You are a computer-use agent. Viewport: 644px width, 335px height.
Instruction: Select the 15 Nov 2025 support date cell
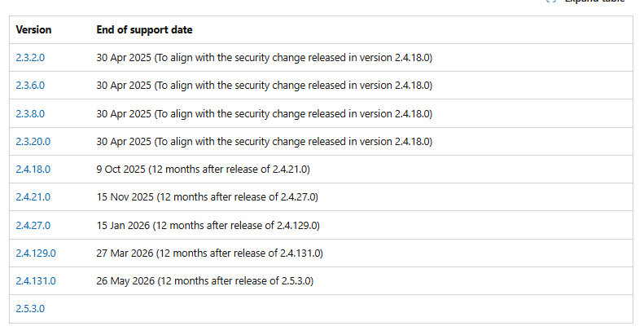361,197
